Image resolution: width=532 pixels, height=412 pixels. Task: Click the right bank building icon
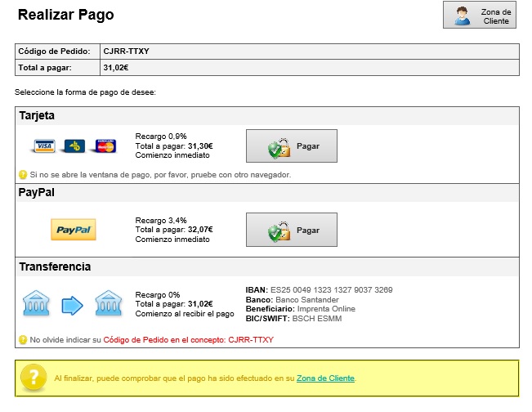110,305
